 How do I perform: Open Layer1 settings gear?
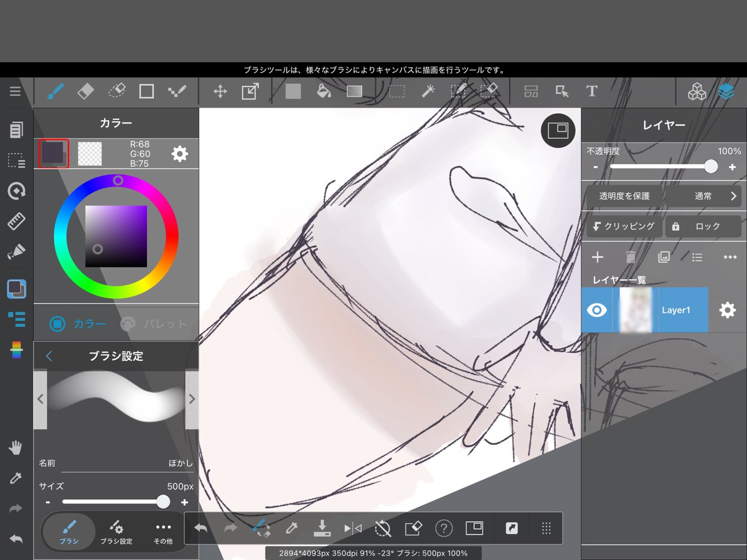727,310
